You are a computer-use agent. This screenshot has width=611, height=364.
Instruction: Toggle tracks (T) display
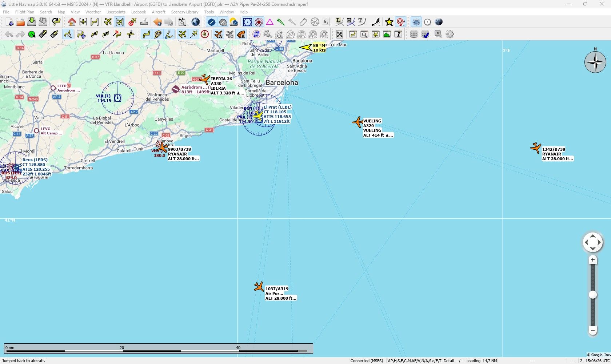click(x=362, y=22)
